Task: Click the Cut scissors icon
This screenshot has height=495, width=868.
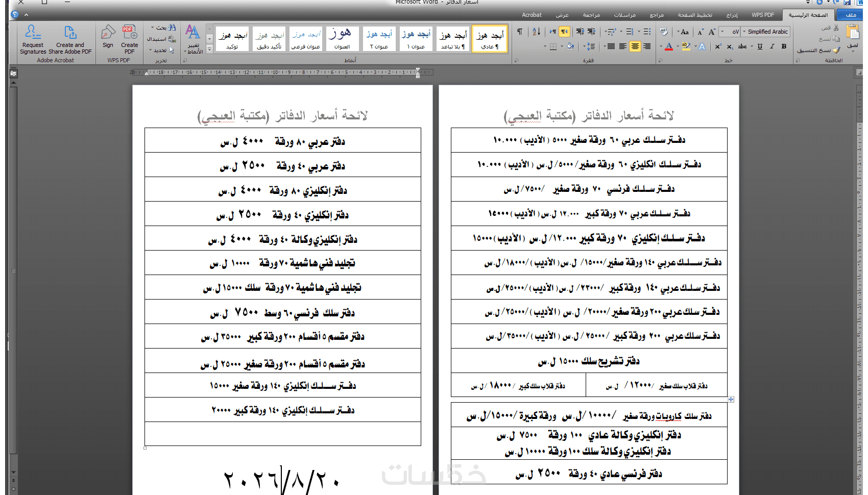Action: pos(836,28)
